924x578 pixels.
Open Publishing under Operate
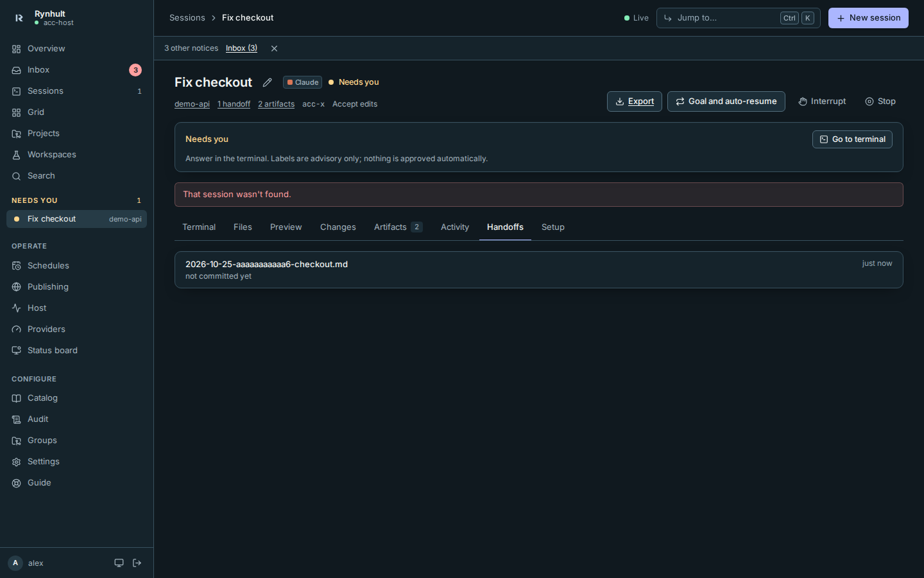(76, 287)
